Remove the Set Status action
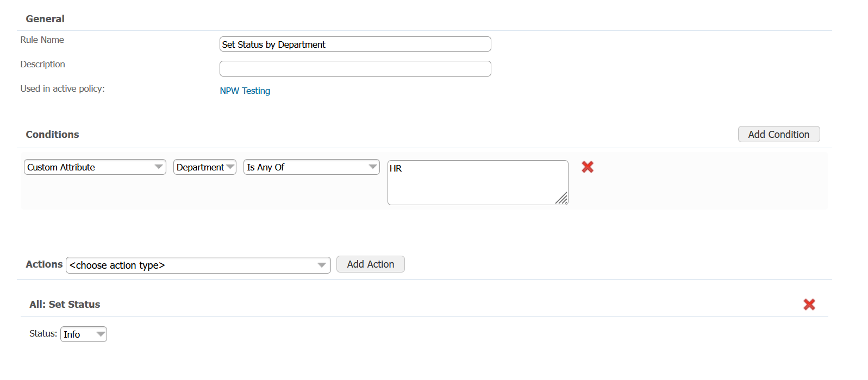Viewport: 868px width, 380px height. point(809,305)
